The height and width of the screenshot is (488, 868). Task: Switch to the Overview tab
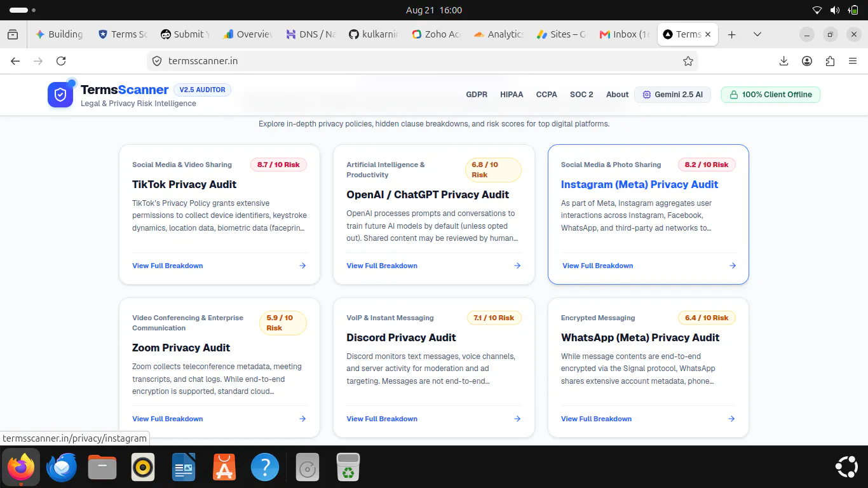247,34
